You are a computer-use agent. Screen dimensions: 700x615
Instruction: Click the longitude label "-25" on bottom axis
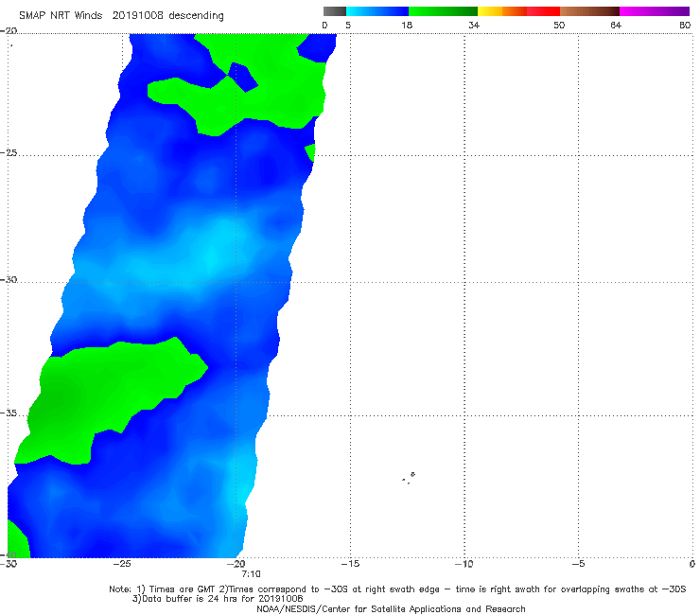tap(122, 564)
